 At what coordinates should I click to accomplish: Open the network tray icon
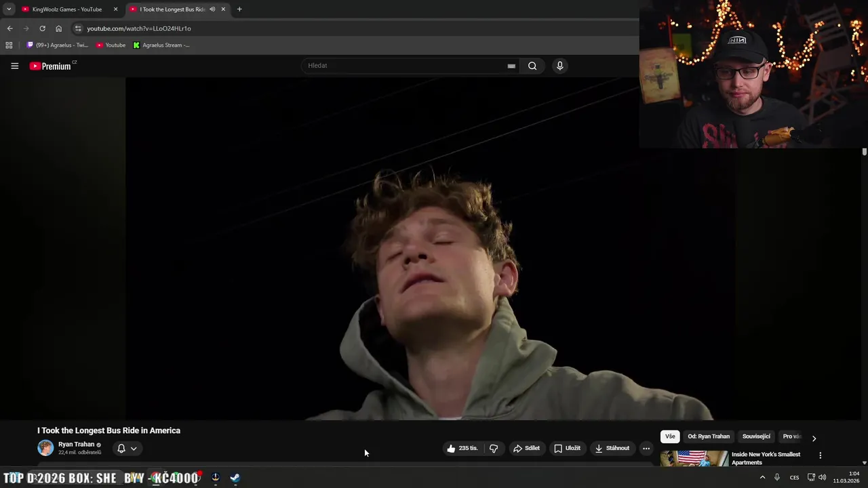click(x=811, y=478)
